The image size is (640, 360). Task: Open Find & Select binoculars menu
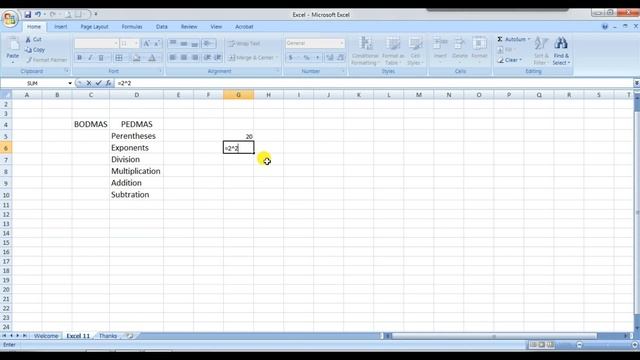(x=561, y=51)
